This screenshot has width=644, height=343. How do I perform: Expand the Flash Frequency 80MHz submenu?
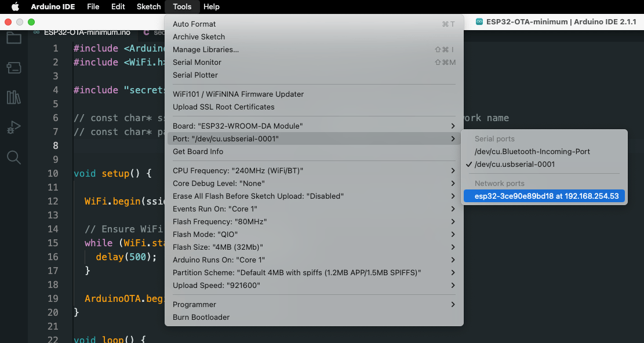[x=314, y=221]
